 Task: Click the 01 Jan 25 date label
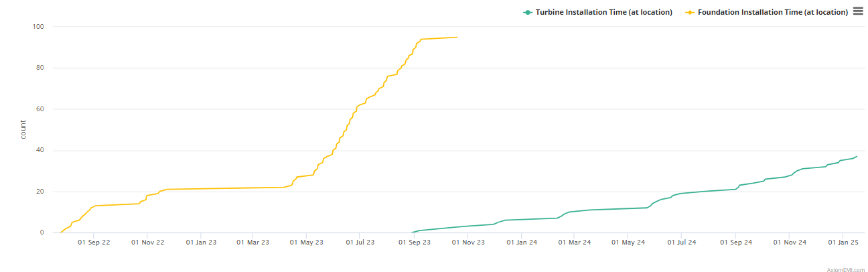click(843, 243)
